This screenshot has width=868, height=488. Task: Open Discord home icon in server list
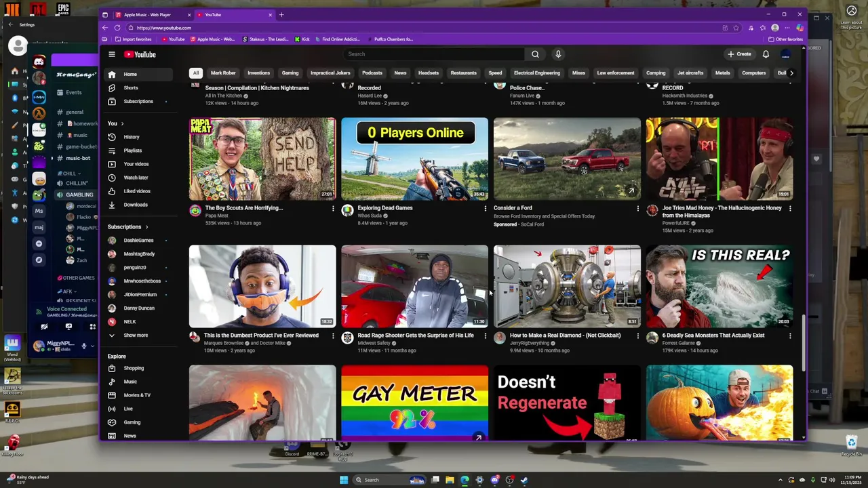point(39,62)
